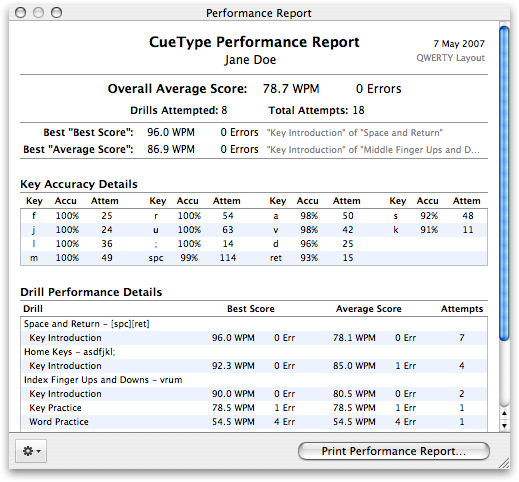
Task: Select Index Finger Ups and Downs row
Action: point(254,380)
